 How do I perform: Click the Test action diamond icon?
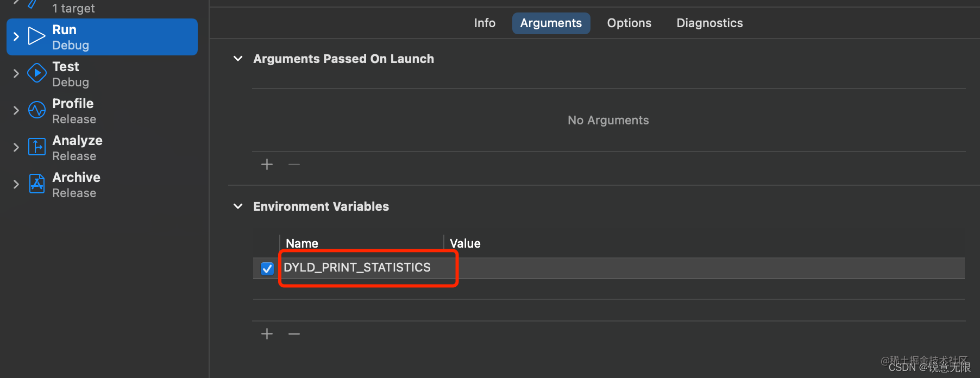coord(36,73)
